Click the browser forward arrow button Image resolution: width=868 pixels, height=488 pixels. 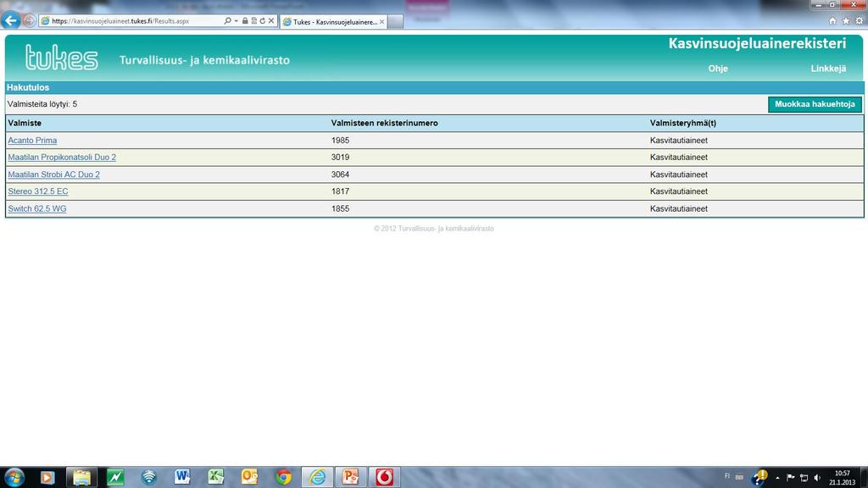tap(30, 20)
